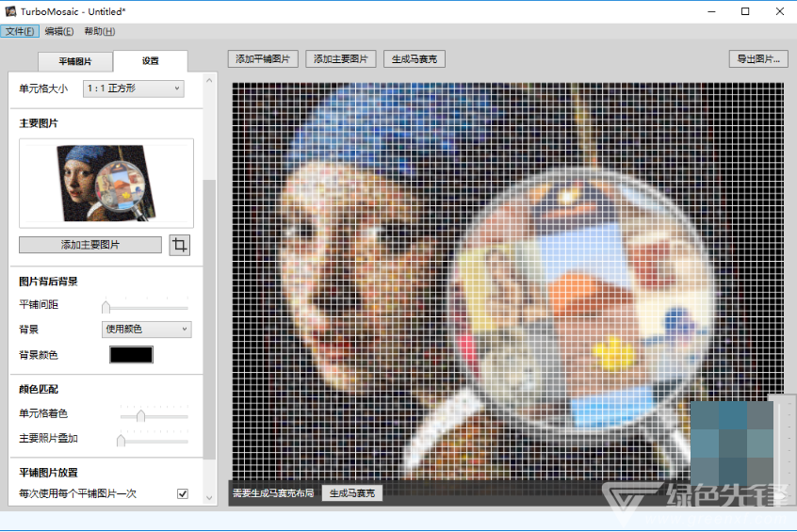Open the 编辑(E) menu

point(58,31)
